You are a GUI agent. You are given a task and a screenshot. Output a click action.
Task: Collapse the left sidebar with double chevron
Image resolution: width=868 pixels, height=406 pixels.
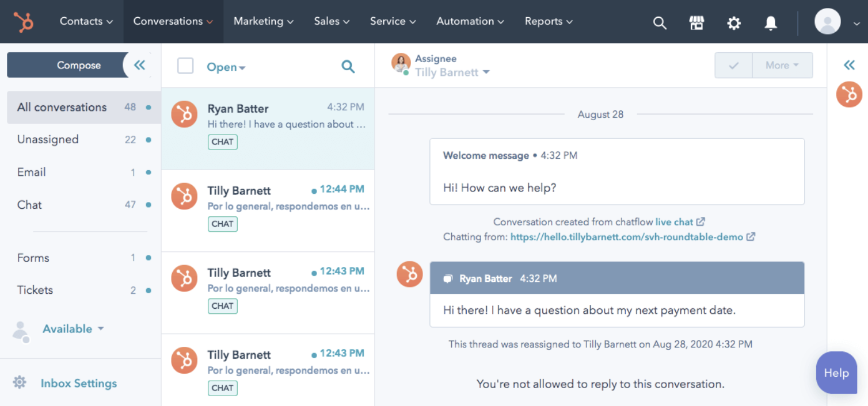click(139, 65)
